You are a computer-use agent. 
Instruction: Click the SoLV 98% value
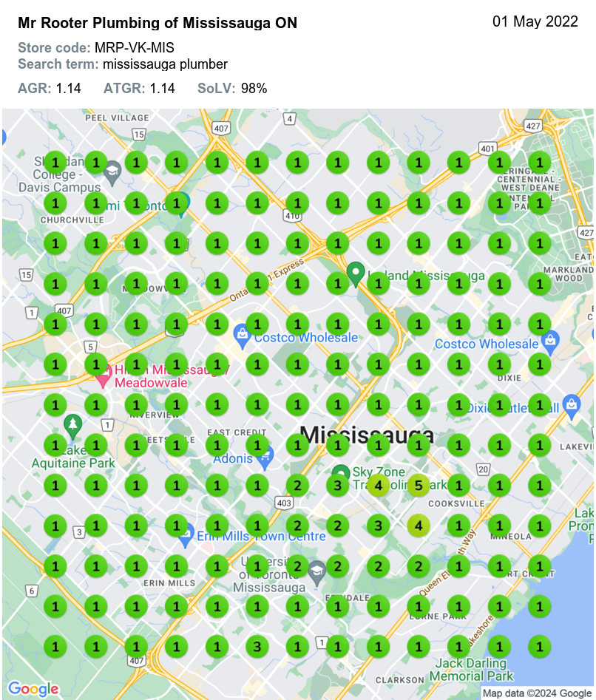click(x=254, y=88)
